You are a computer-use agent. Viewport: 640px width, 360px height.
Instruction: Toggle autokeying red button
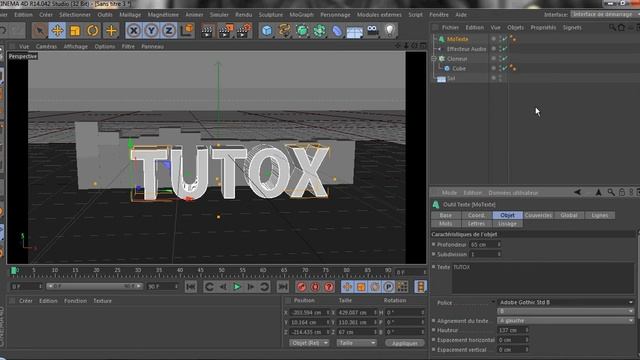[315, 287]
